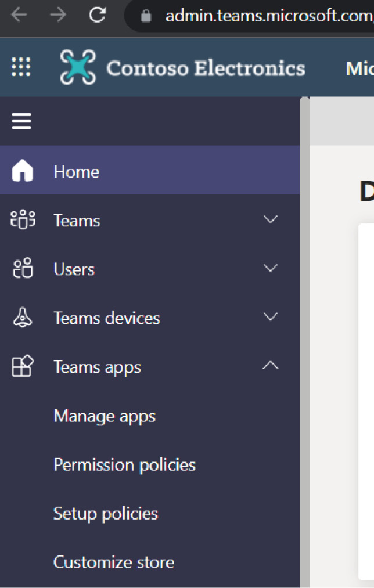Go back with browser back arrow
The width and height of the screenshot is (374, 588).
pos(19,15)
